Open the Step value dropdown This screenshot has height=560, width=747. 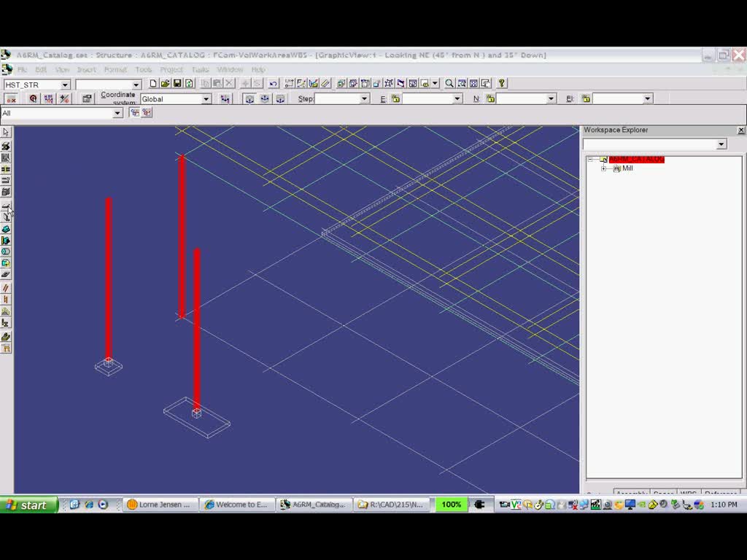coord(364,98)
